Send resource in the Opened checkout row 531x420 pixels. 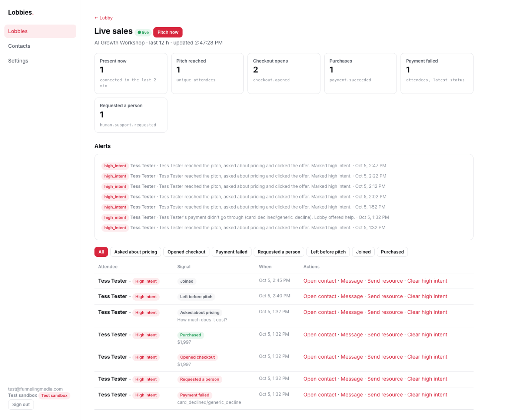pyautogui.click(x=385, y=357)
